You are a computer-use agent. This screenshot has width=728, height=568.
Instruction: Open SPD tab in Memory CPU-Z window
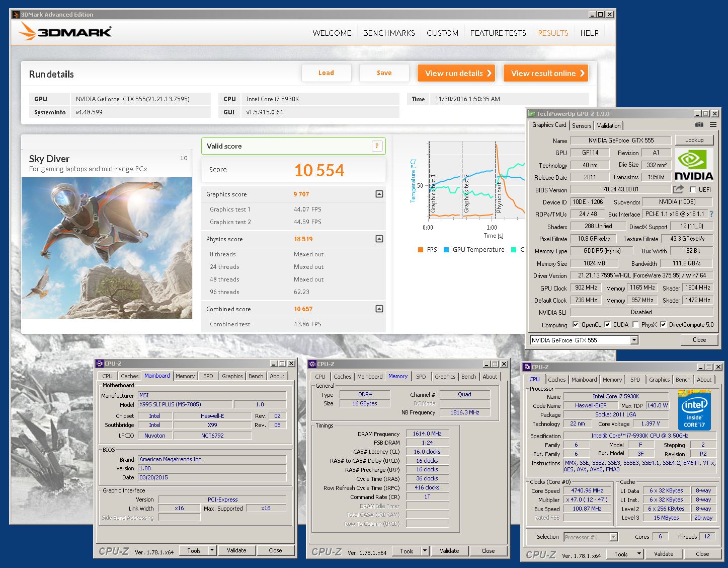421,377
